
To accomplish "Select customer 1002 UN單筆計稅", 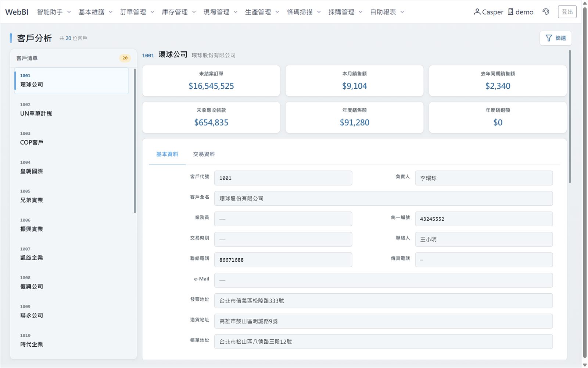I will [x=72, y=109].
